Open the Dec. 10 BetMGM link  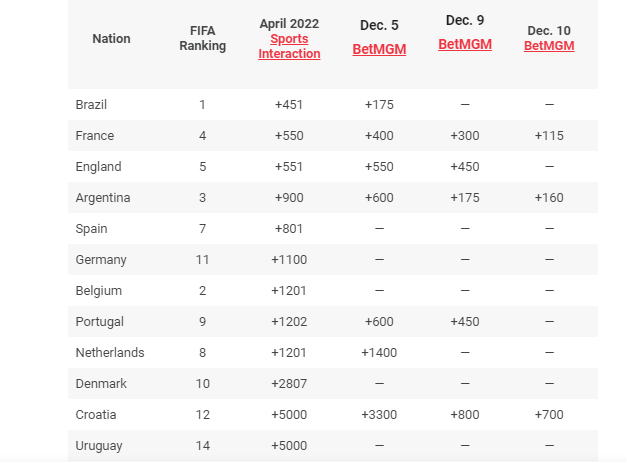click(x=549, y=46)
